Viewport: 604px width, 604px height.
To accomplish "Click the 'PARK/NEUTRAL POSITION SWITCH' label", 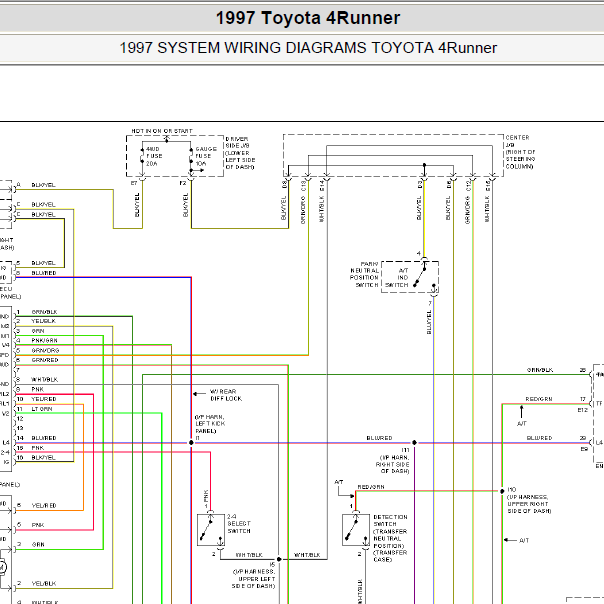I will point(364,274).
